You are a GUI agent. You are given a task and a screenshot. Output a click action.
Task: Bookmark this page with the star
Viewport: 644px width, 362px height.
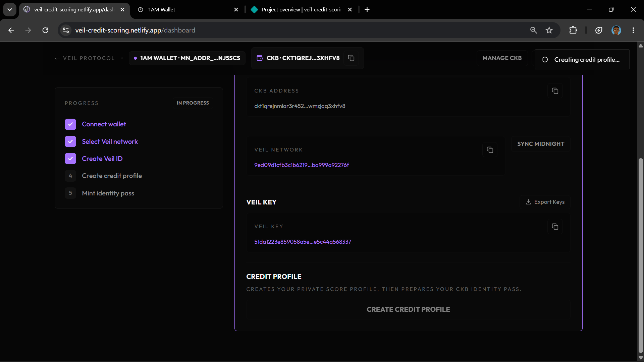[549, 30]
